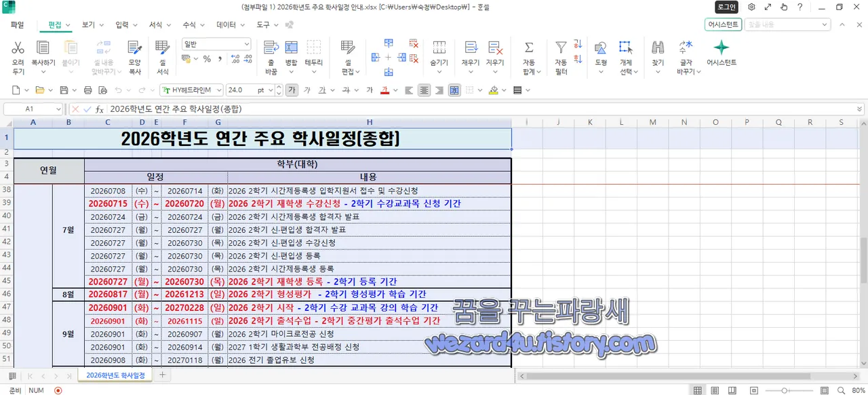Insert a shape via 도형 icon
Viewport: 868px width, 395px height.
pyautogui.click(x=601, y=48)
